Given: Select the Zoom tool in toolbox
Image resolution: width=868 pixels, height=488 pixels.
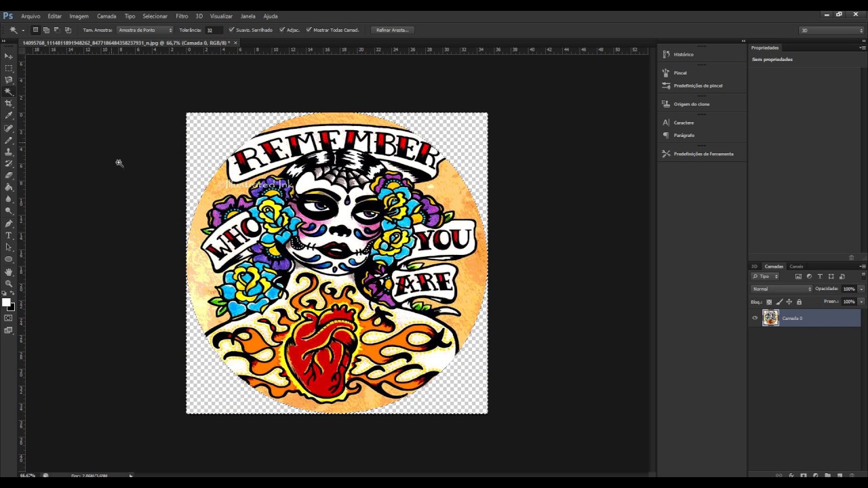Looking at the screenshot, I should [x=9, y=283].
